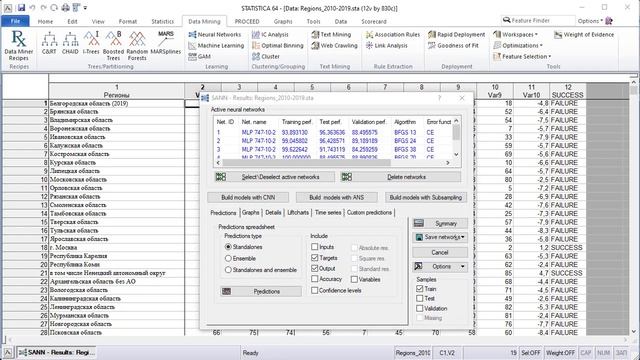Open the Custom predictions tab
640x360 pixels.
tap(369, 213)
